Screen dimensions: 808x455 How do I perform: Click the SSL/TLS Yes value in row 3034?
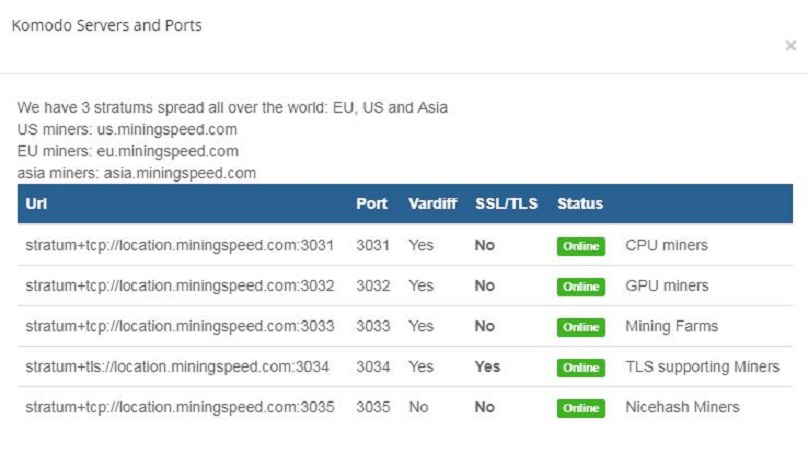(x=487, y=367)
